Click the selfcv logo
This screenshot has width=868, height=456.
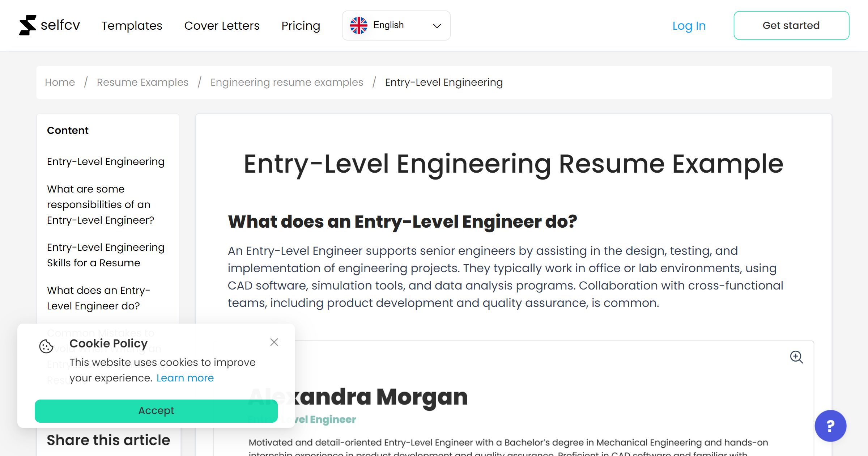[50, 25]
